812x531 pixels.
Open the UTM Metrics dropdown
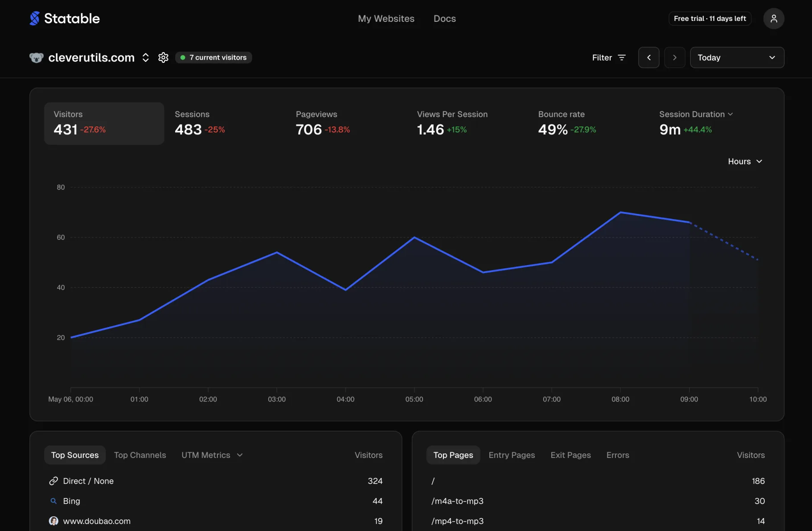212,455
